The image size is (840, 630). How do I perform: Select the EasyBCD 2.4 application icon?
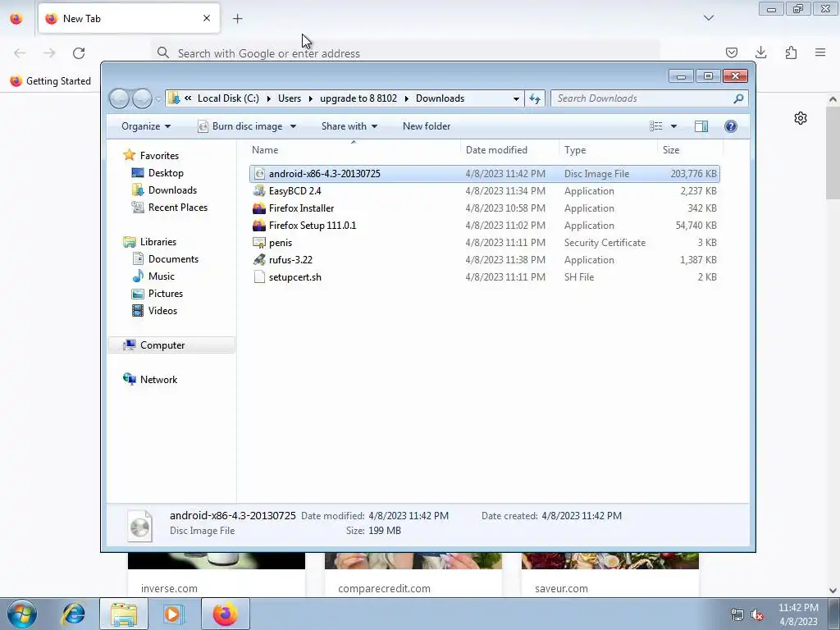(259, 190)
